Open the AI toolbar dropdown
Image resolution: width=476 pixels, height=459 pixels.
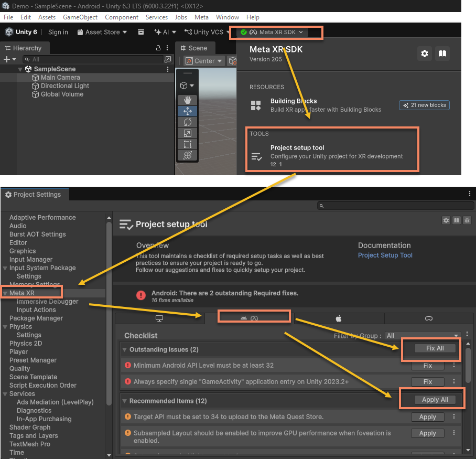[165, 32]
